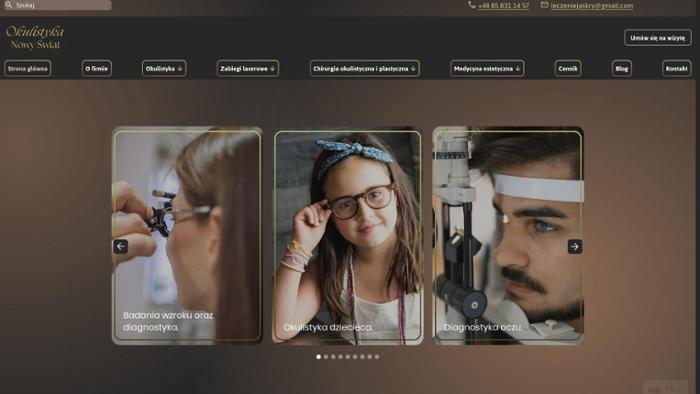This screenshot has width=700, height=394.
Task: Select the sixth carousel pagination dot
Action: pyautogui.click(x=355, y=357)
